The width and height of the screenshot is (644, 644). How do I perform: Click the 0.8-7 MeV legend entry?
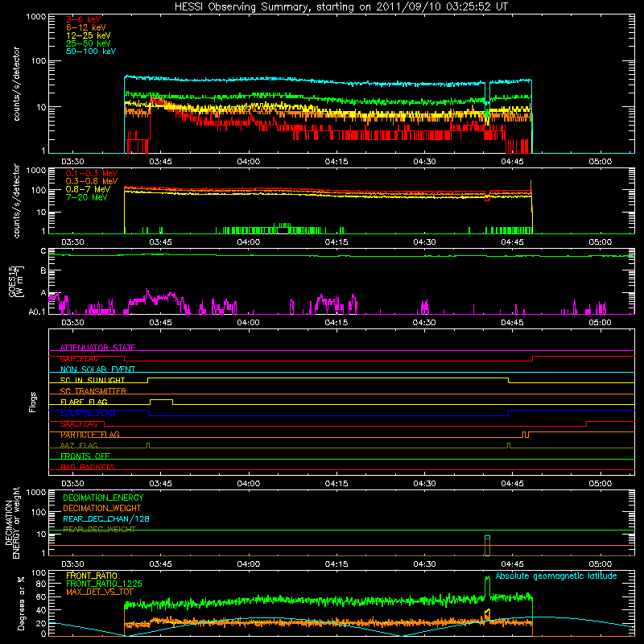[88, 189]
